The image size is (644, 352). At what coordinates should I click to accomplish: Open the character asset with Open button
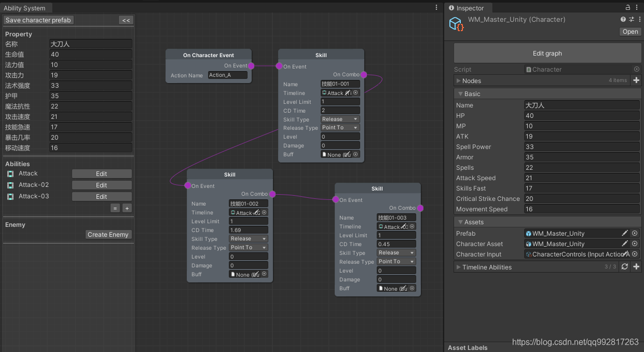(x=631, y=32)
